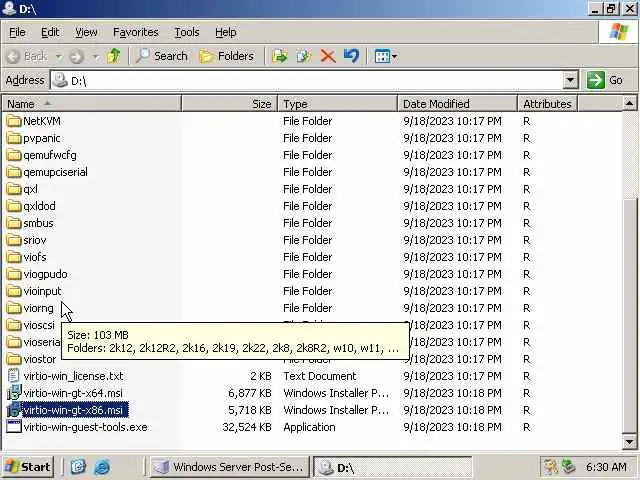
Task: Select the sriov folder icon
Action: click(14, 240)
